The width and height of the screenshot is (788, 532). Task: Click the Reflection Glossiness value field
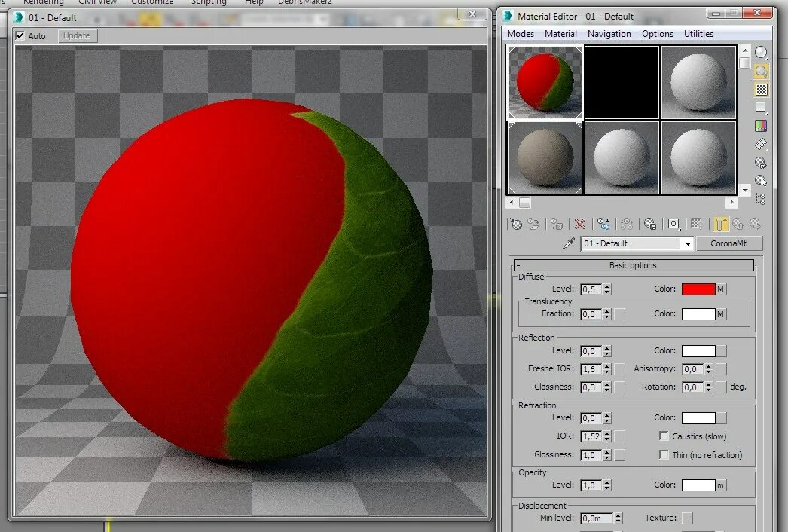[591, 387]
